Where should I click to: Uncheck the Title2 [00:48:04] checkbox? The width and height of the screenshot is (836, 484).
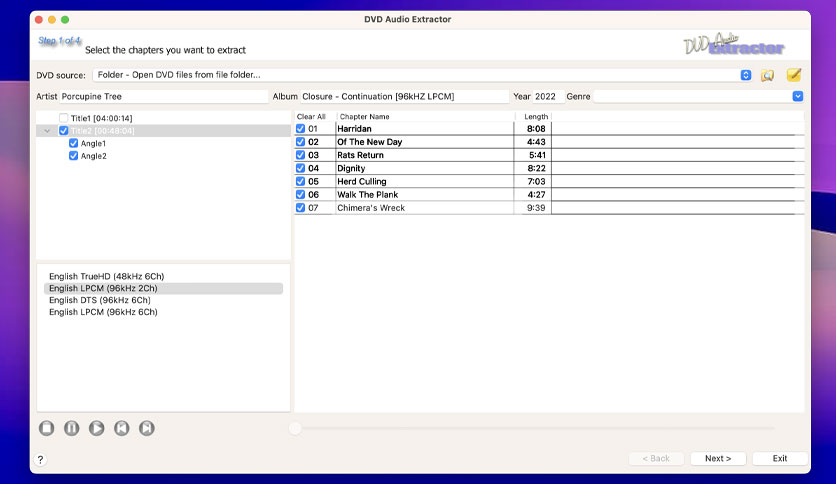(x=64, y=131)
